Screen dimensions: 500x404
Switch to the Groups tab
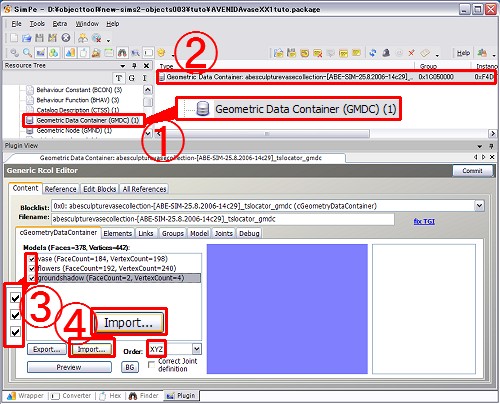173,233
